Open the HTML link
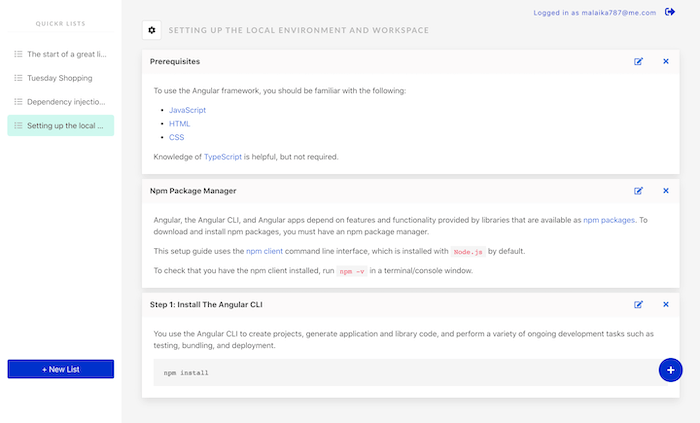Screen dimensions: 700x423 click(179, 124)
